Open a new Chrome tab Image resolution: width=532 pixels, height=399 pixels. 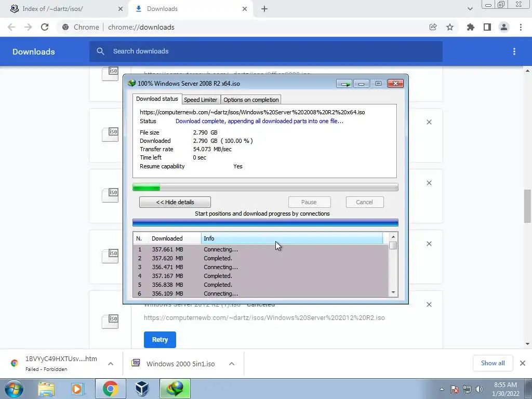click(264, 9)
